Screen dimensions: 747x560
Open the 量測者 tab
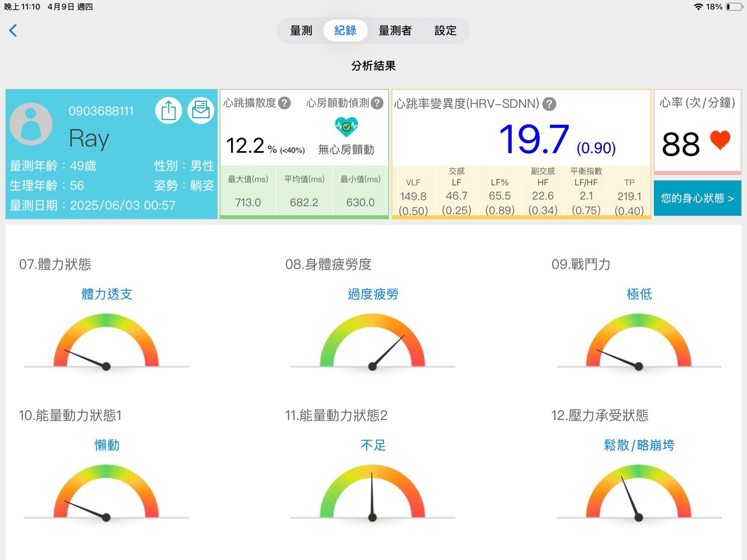[395, 30]
